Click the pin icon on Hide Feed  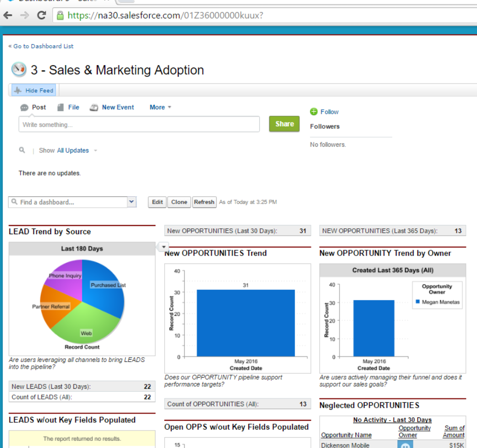tap(17, 90)
